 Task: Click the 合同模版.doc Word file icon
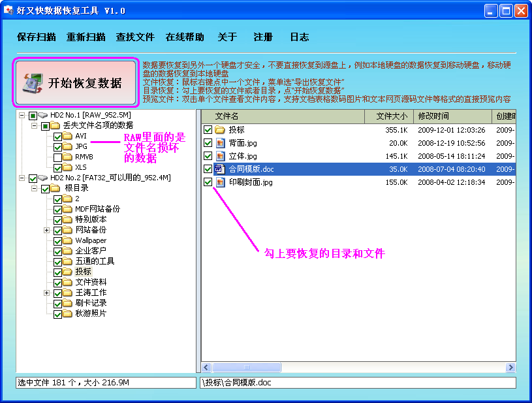[220, 169]
